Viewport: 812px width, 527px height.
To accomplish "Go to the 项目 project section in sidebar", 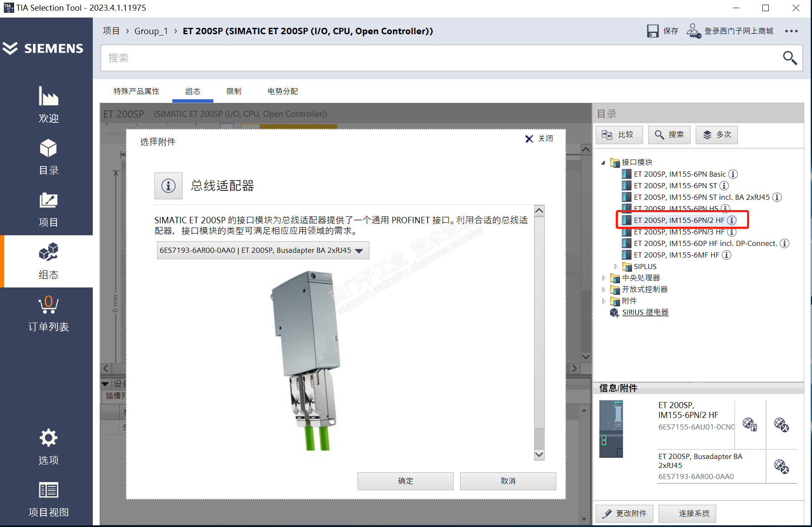I will point(48,209).
